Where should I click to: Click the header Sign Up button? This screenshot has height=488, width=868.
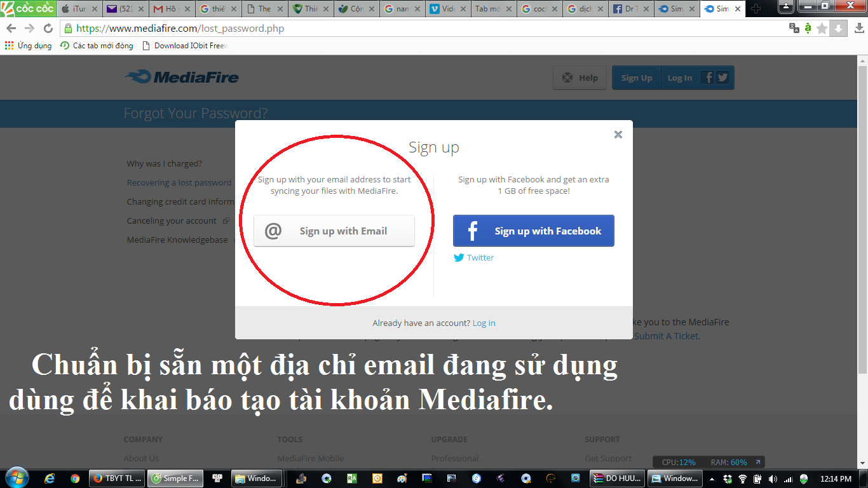(x=637, y=78)
